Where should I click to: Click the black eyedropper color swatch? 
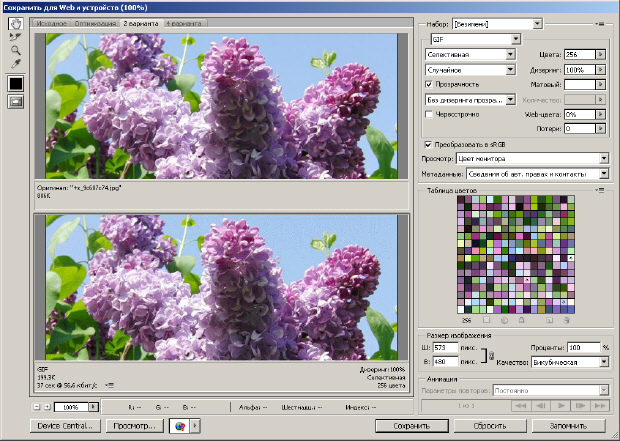click(15, 83)
